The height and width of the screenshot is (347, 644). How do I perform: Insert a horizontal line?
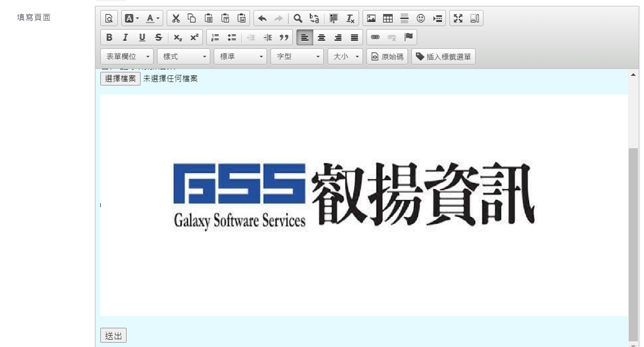tap(404, 18)
